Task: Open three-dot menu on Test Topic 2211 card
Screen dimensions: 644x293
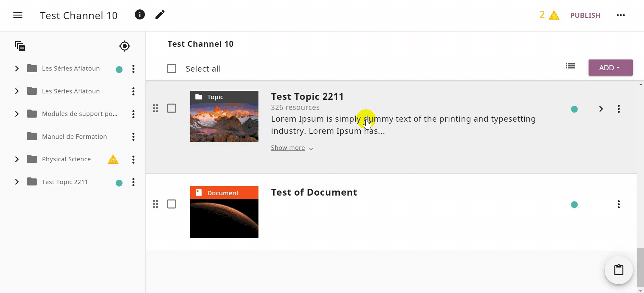Action: coord(619,109)
